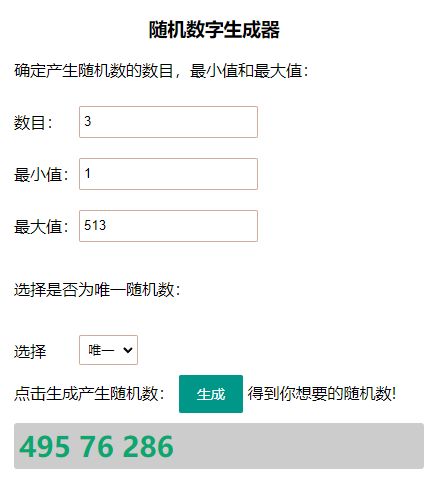The image size is (431, 477).
Task: Click the 随机数字生成器 page title
Action: pyautogui.click(x=214, y=30)
